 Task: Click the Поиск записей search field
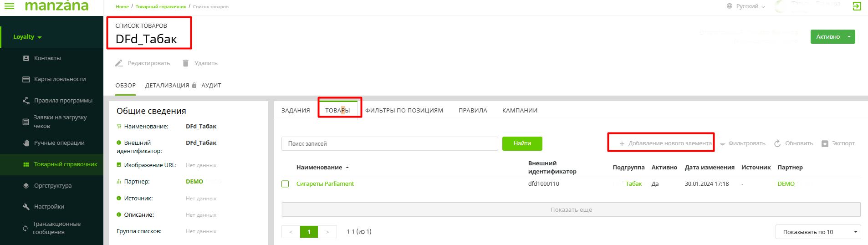tap(389, 143)
